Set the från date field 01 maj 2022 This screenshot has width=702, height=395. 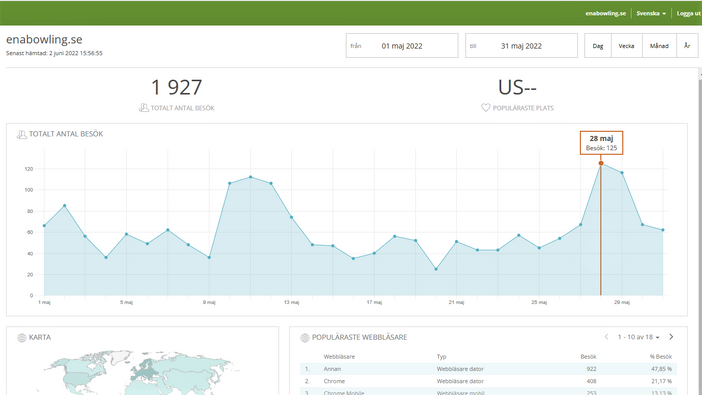pyautogui.click(x=402, y=46)
